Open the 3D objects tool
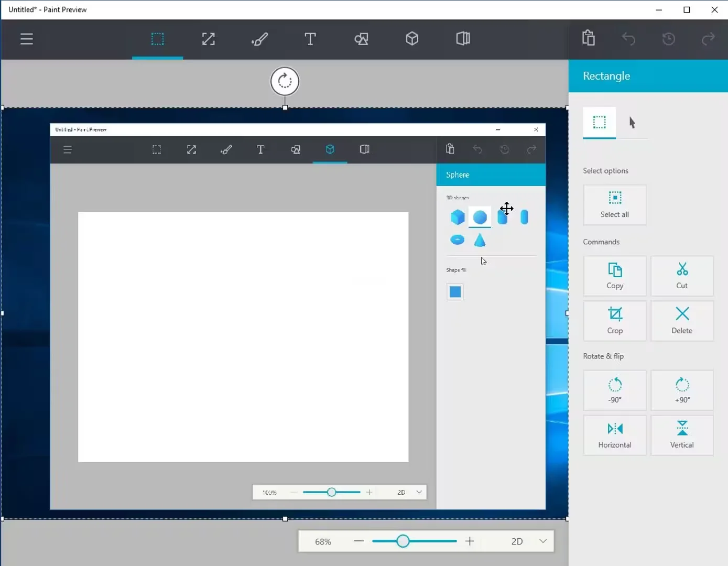Image resolution: width=728 pixels, height=566 pixels. click(x=412, y=39)
